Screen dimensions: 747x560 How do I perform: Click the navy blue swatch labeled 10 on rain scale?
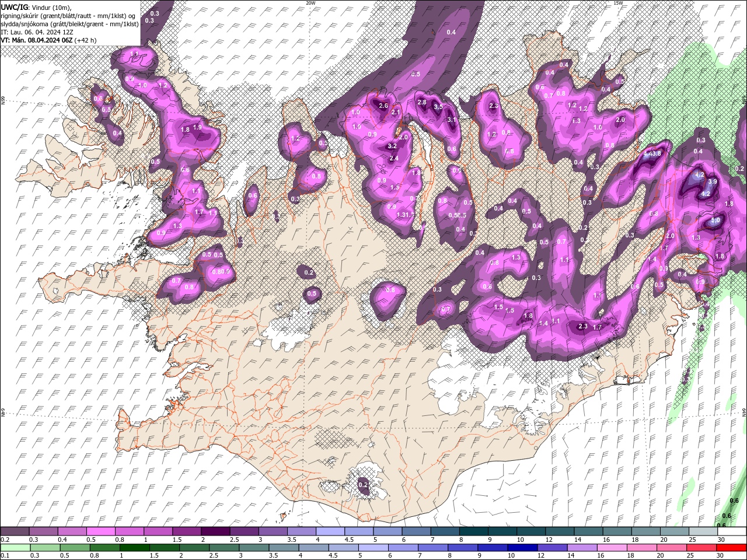coord(521,548)
